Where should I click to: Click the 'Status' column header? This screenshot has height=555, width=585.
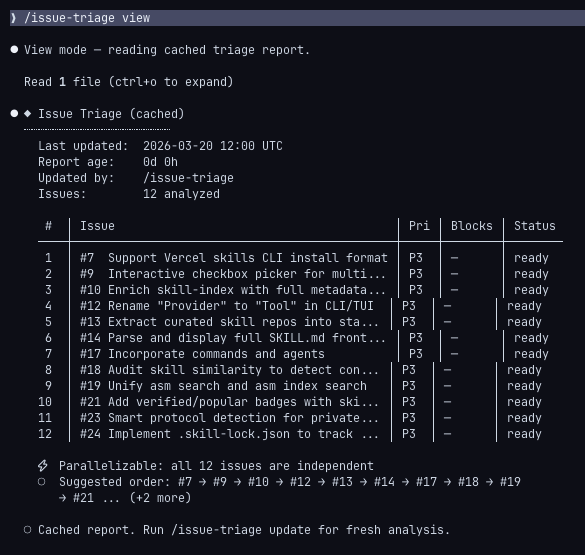point(535,226)
